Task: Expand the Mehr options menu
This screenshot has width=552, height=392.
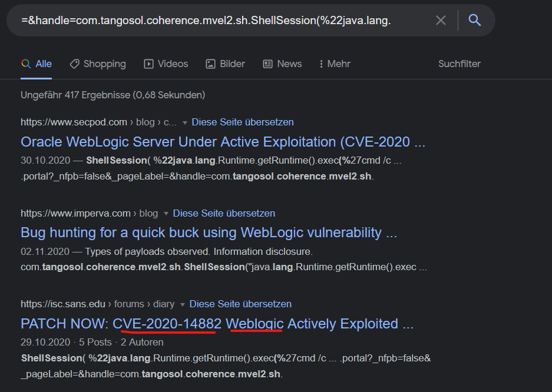Action: 334,64
